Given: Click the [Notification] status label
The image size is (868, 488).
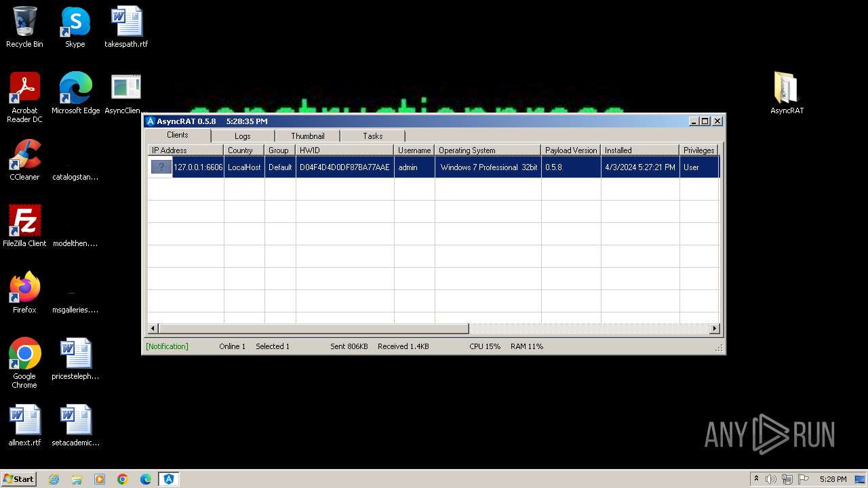Looking at the screenshot, I should (x=167, y=346).
